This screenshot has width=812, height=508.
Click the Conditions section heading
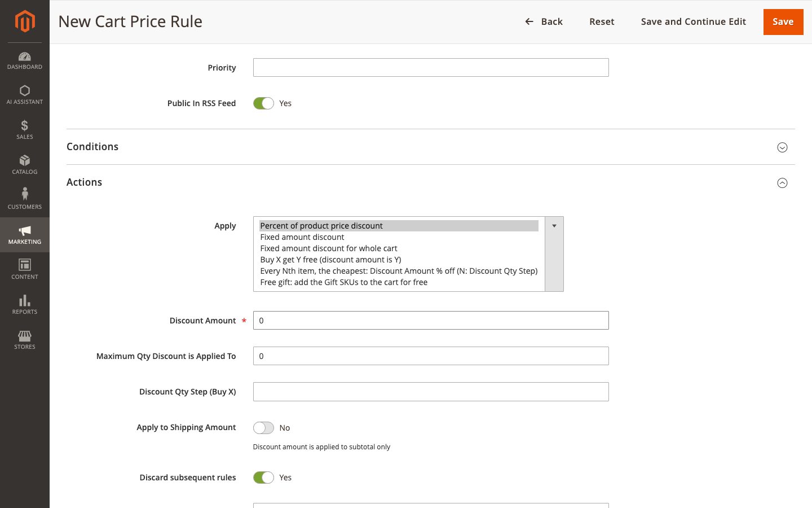[92, 147]
